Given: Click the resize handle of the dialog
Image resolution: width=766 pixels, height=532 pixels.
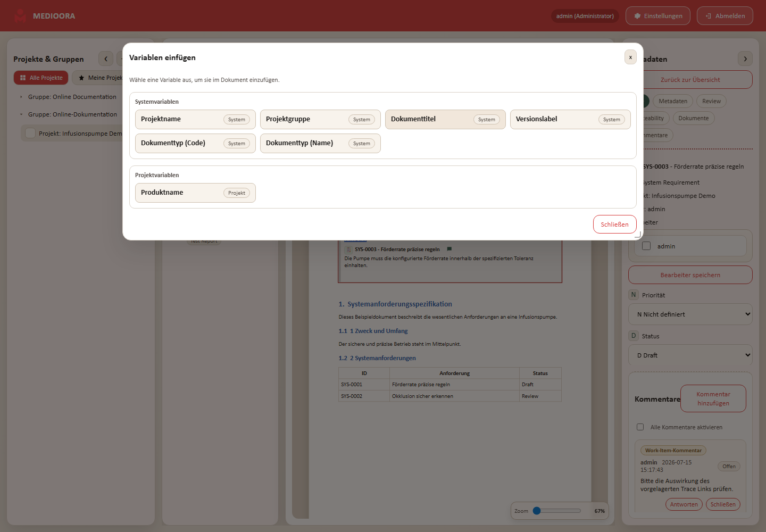Looking at the screenshot, I should (638, 235).
